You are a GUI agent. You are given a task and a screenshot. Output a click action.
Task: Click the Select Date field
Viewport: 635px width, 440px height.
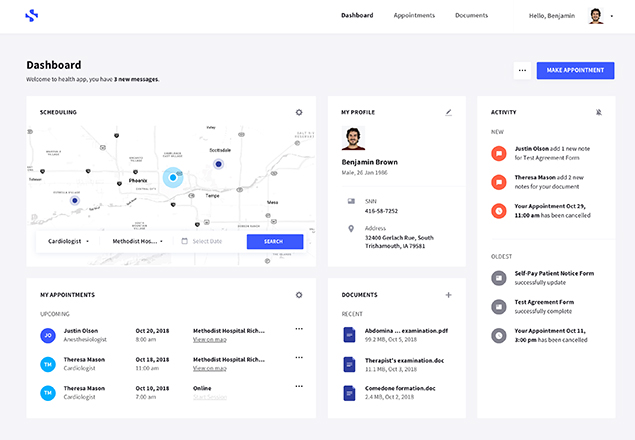coord(207,241)
